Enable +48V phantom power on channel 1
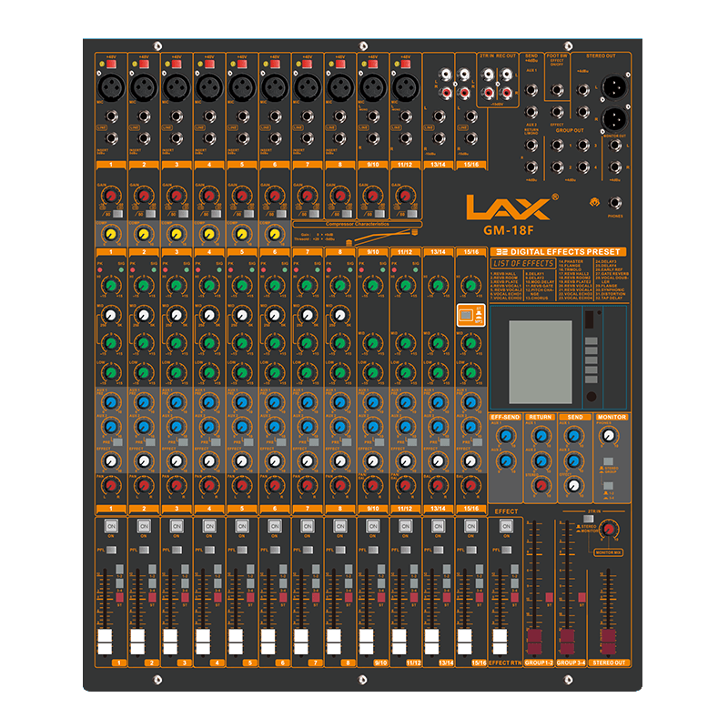Image resolution: width=728 pixels, height=728 pixels. (111, 64)
